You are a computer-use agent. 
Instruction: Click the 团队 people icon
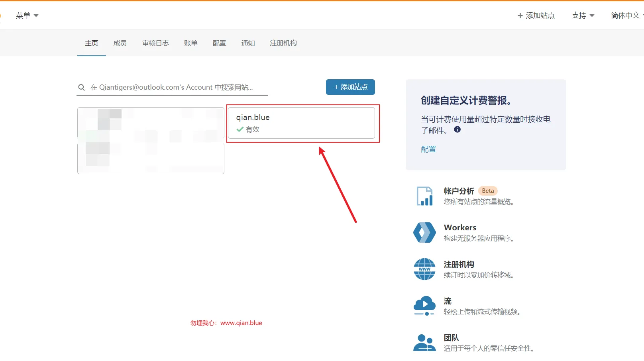[x=425, y=343]
